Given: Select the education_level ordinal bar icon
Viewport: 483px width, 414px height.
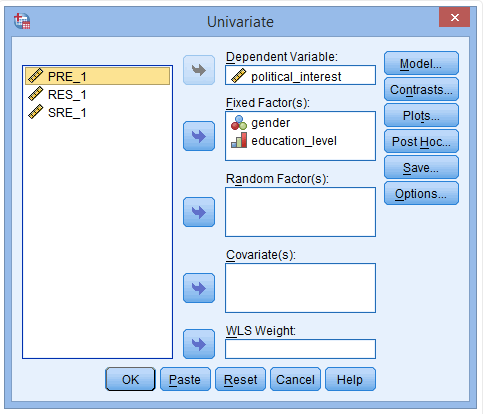Looking at the screenshot, I should coord(239,140).
